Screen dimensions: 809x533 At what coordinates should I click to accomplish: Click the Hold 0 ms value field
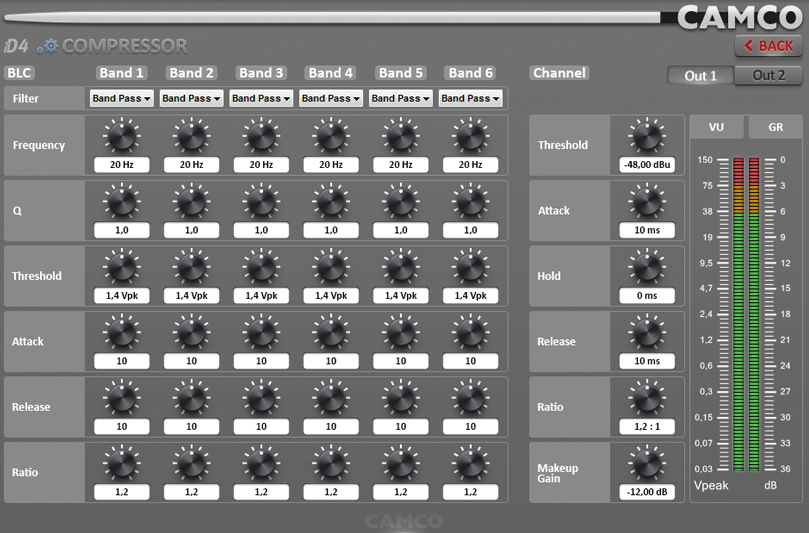647,296
